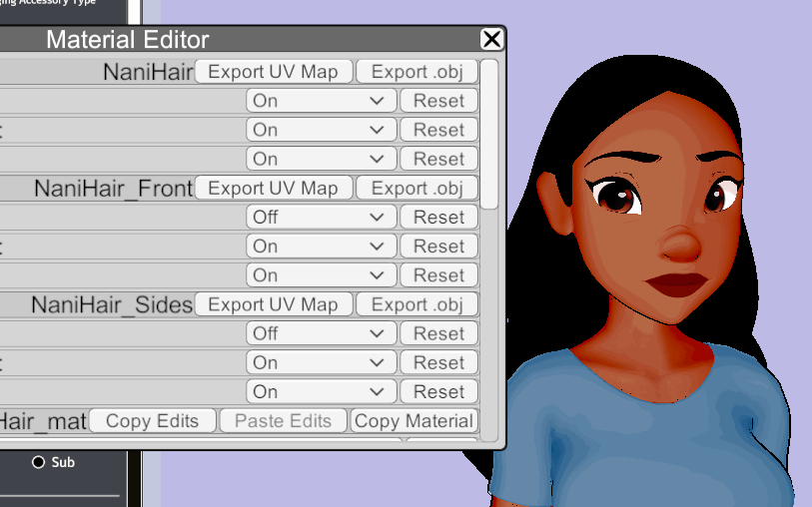Image resolution: width=812 pixels, height=507 pixels.
Task: Reset first setting under NaniHair
Action: (x=438, y=101)
